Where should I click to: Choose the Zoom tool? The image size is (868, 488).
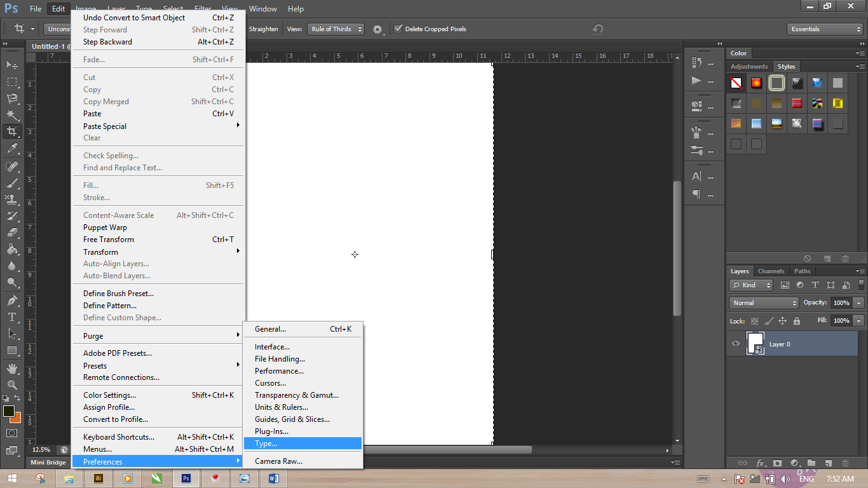coord(11,384)
